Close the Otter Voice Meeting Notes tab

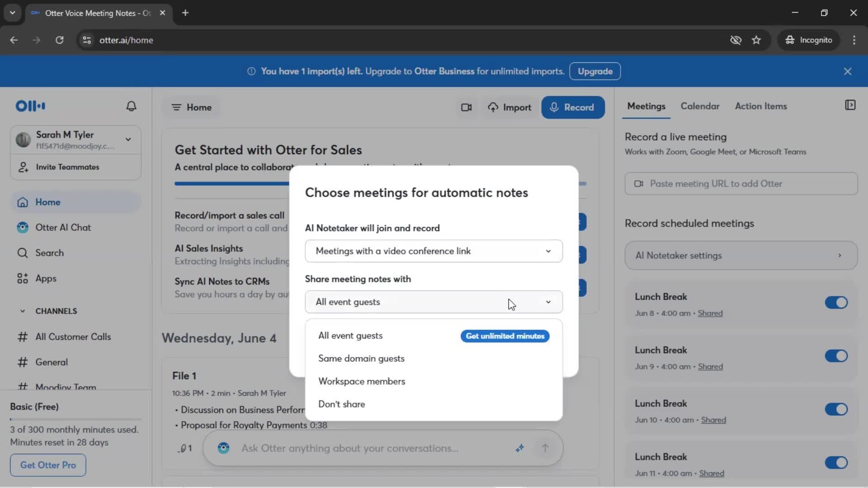[x=162, y=13]
